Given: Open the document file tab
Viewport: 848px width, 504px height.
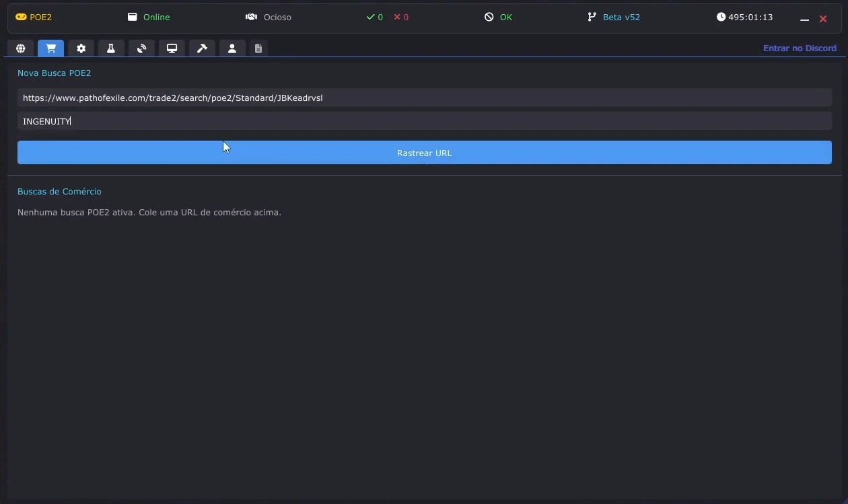Looking at the screenshot, I should [x=258, y=48].
